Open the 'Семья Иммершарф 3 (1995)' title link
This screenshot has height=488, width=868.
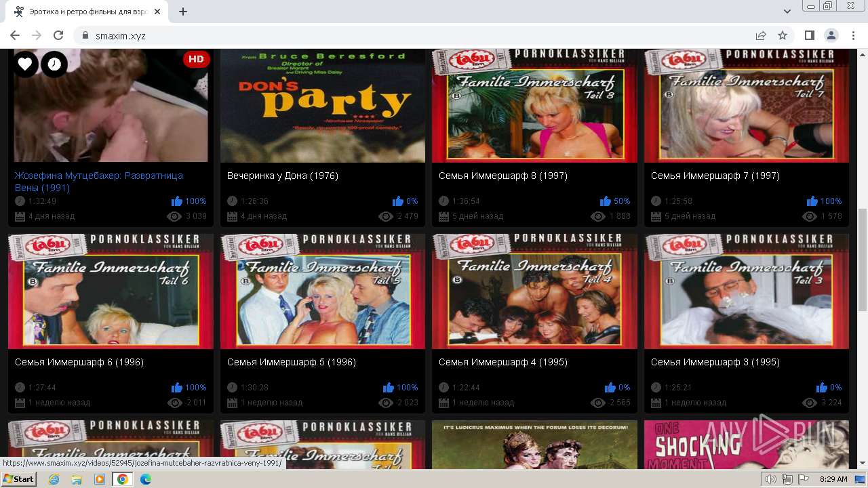coord(715,362)
